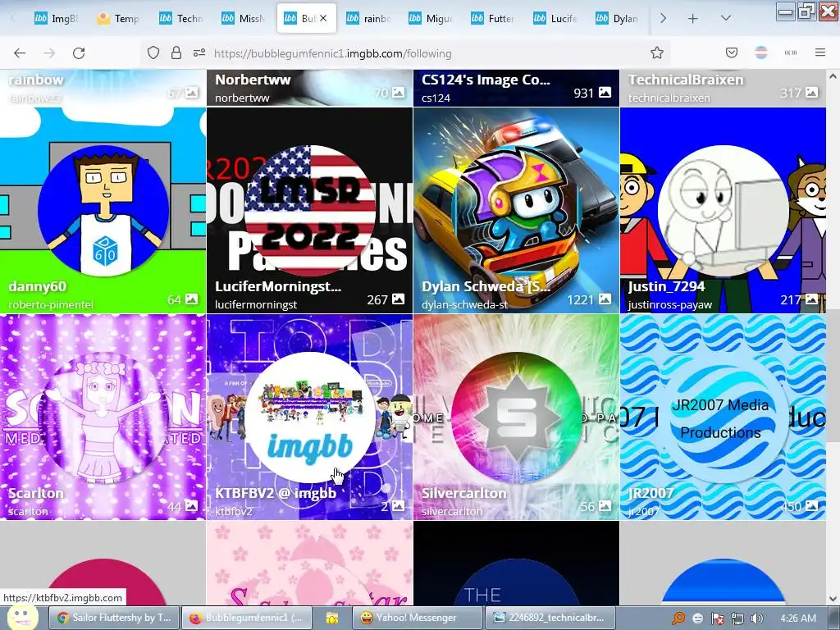840x630 pixels.
Task: Click the roberto-pimentel handle text
Action: 50,305
